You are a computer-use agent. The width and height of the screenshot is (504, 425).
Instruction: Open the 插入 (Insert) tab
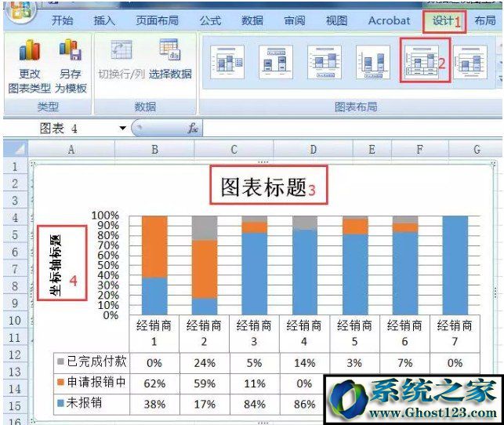tap(104, 21)
